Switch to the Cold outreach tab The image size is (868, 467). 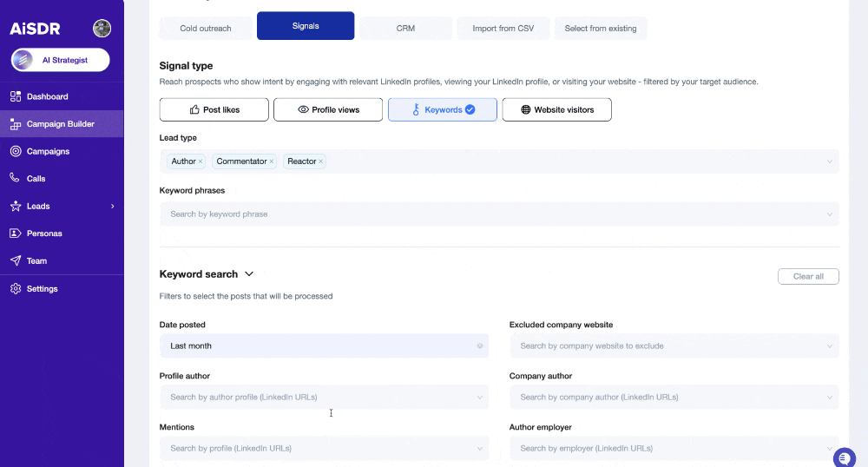(206, 28)
